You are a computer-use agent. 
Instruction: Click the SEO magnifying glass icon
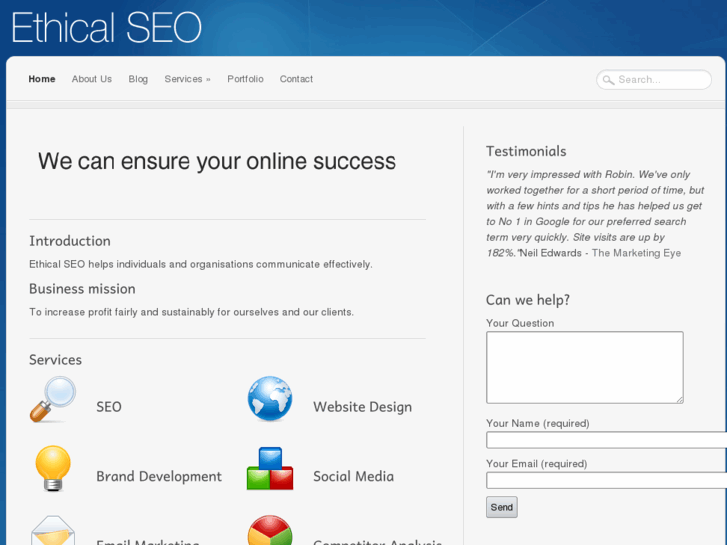[x=53, y=399]
